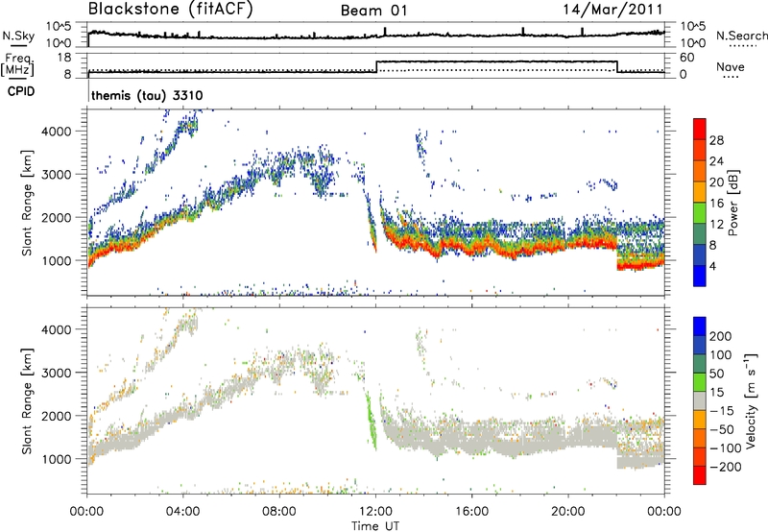Click the '-200' velocity color bar value

tap(727, 467)
